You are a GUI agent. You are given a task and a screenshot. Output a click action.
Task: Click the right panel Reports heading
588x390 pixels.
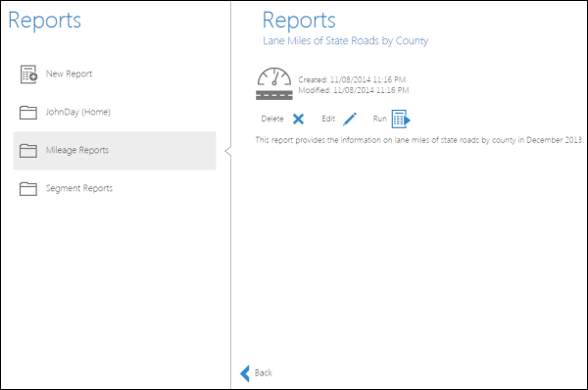[299, 21]
